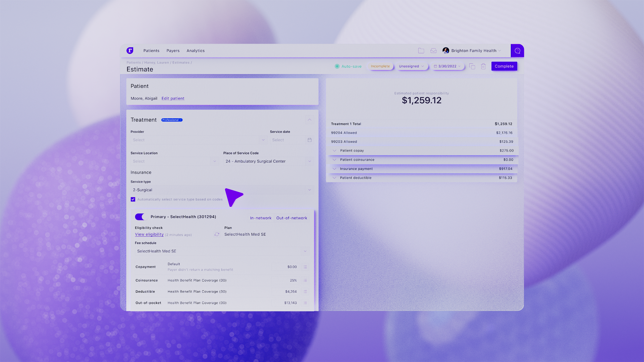Open the Coinsurance row options menu icon
The height and width of the screenshot is (362, 644).
(305, 280)
